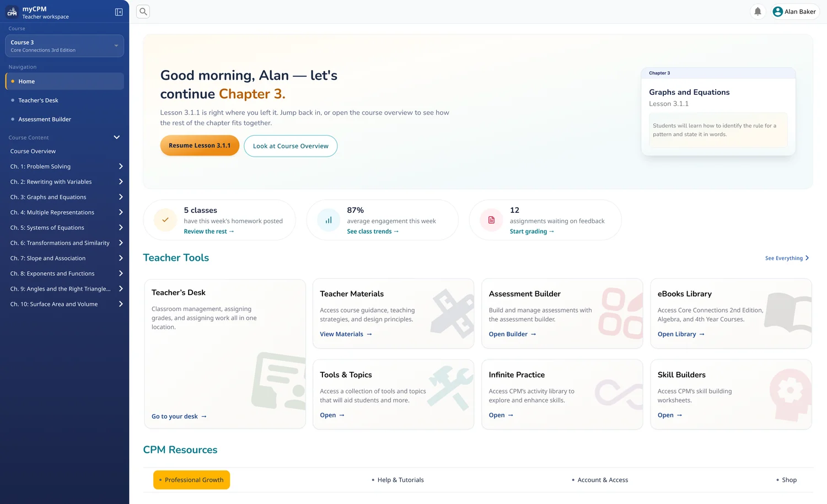Click Look at Course Overview button
827x504 pixels.
pyautogui.click(x=291, y=146)
